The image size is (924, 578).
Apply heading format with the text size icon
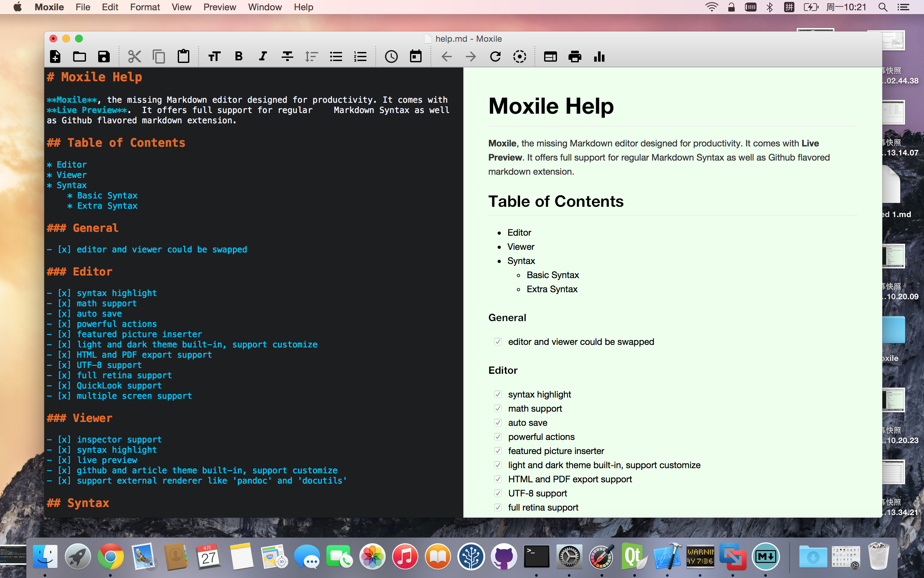point(214,57)
